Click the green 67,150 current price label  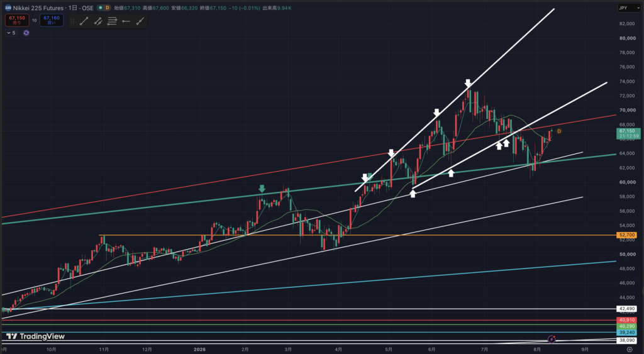coord(628,133)
